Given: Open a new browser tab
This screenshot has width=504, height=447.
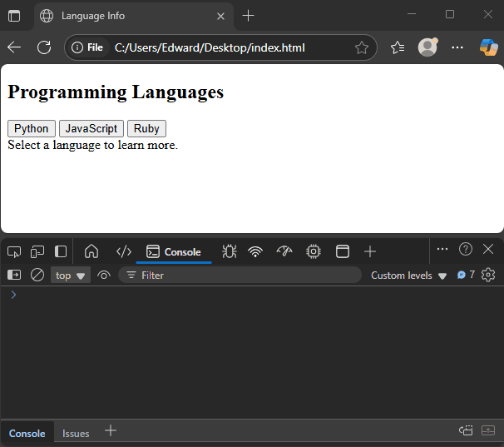Looking at the screenshot, I should click(x=248, y=16).
